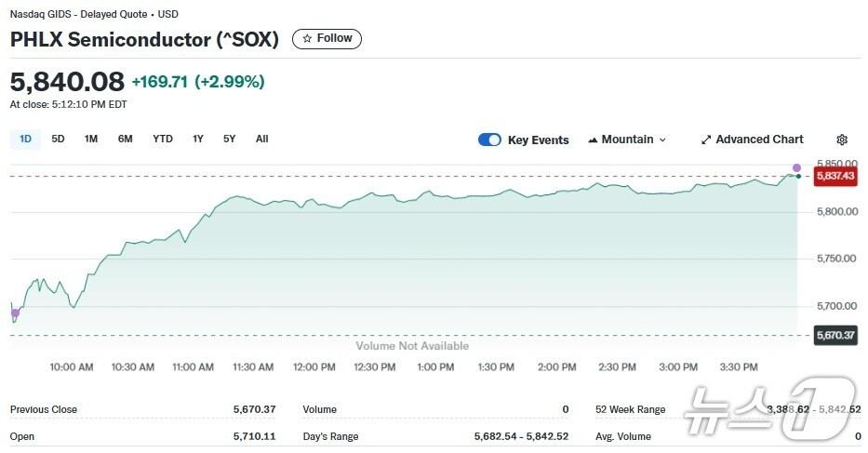Show All time range data
Image resolution: width=868 pixels, height=453 pixels.
pyautogui.click(x=262, y=139)
